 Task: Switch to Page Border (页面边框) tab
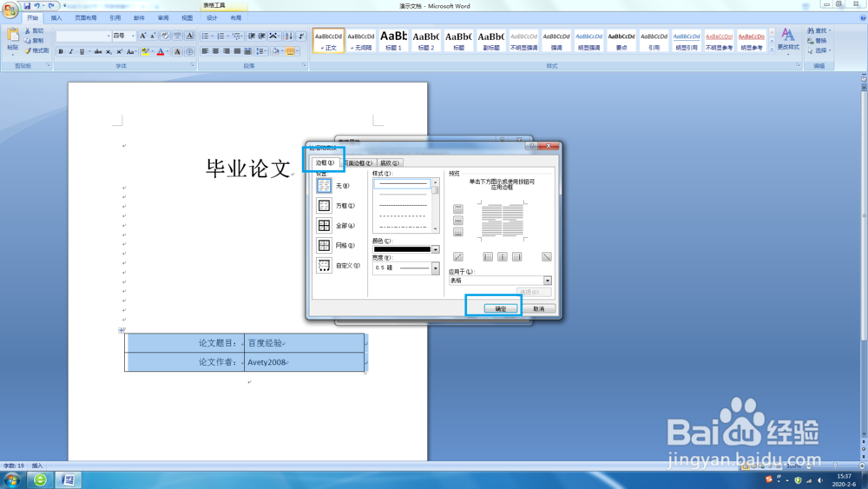[358, 162]
